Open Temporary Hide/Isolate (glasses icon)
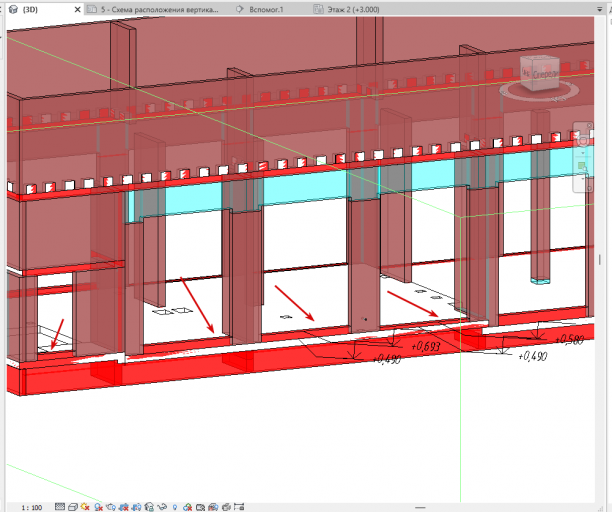Image resolution: width=612 pixels, height=512 pixels. pos(162,507)
